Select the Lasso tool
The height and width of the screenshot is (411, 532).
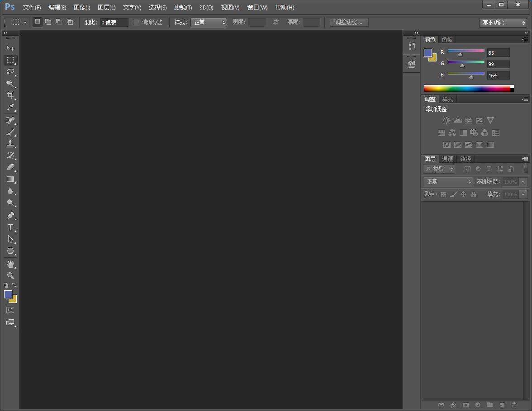[10, 72]
